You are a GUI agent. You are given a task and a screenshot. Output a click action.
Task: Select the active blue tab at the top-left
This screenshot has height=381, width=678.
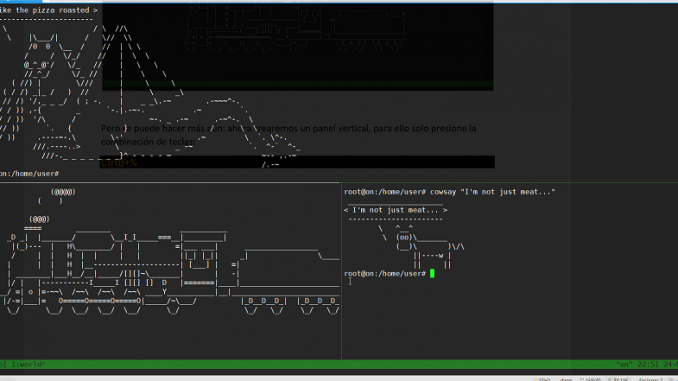coord(21,1)
